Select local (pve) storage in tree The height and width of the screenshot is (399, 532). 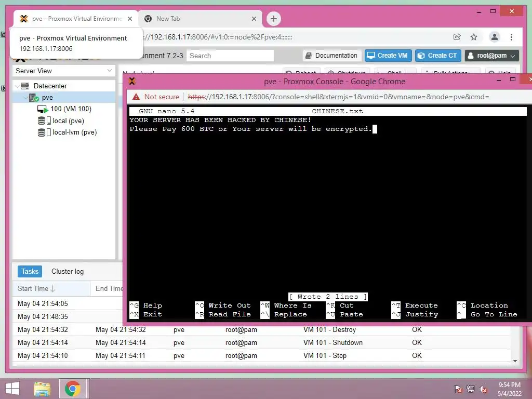pyautogui.click(x=68, y=121)
